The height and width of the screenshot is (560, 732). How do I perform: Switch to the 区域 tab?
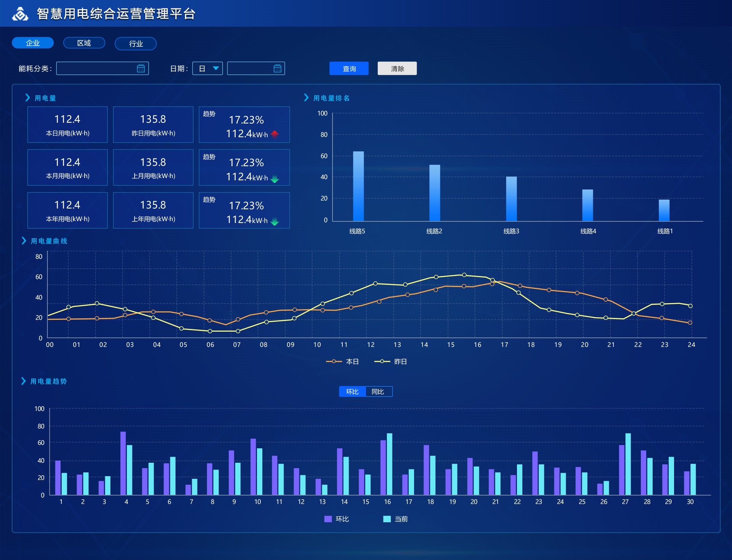pos(84,43)
